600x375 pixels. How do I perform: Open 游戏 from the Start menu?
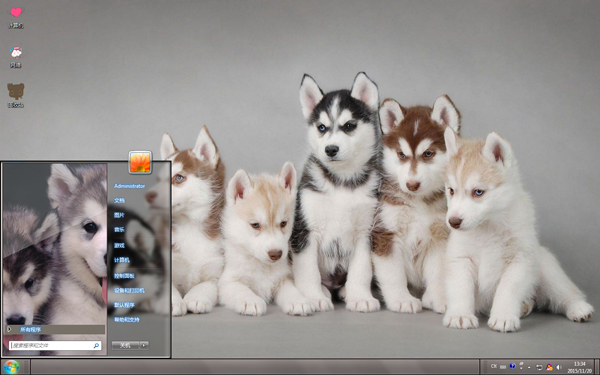tap(119, 245)
